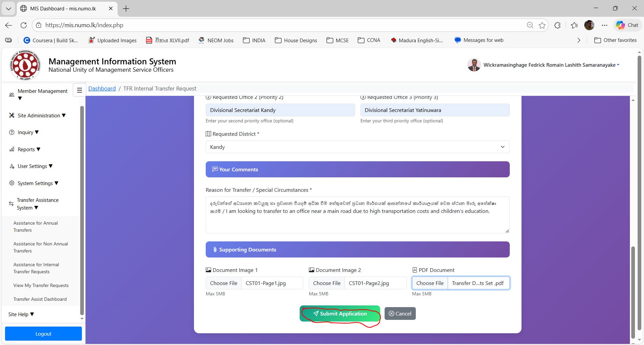Open Assistance for Annual Transfers
Screen dimensions: 644x345
coord(36,227)
